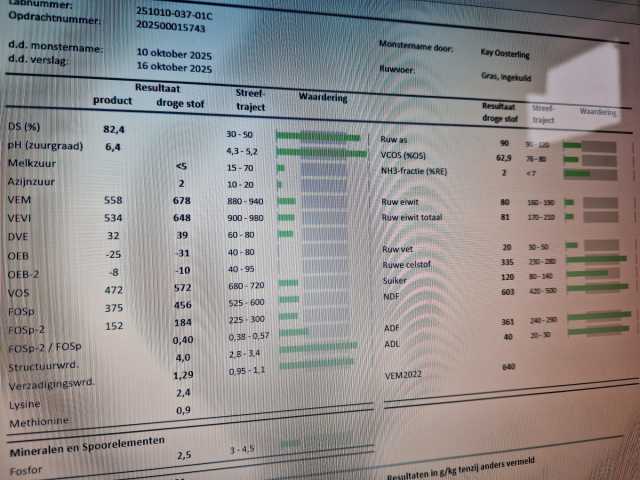Click the DVE row label
Screen dimensions: 640x480
point(18,237)
